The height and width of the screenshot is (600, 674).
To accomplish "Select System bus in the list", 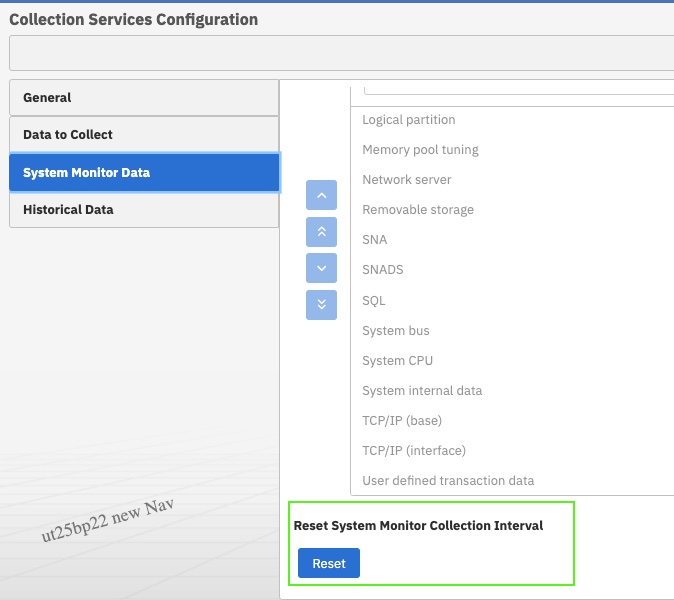I will point(396,331).
